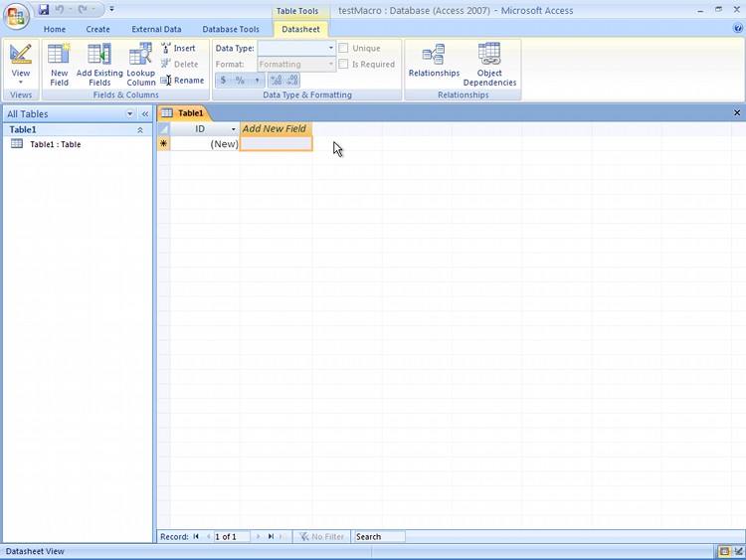Viewport: 746px width, 560px height.
Task: Collapse the Table1 group in navigation
Action: click(140, 130)
